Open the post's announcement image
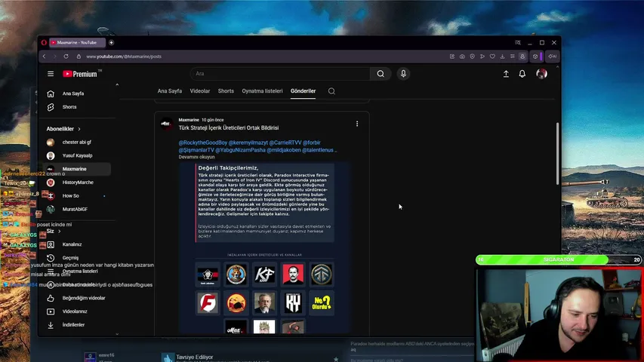Image resolution: width=644 pixels, height=362 pixels. pyautogui.click(x=264, y=248)
